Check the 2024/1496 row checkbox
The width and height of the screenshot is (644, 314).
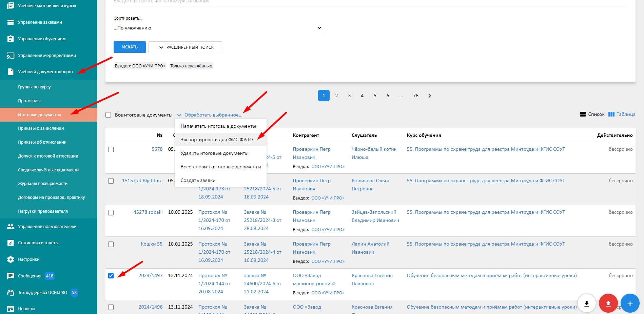pyautogui.click(x=111, y=307)
